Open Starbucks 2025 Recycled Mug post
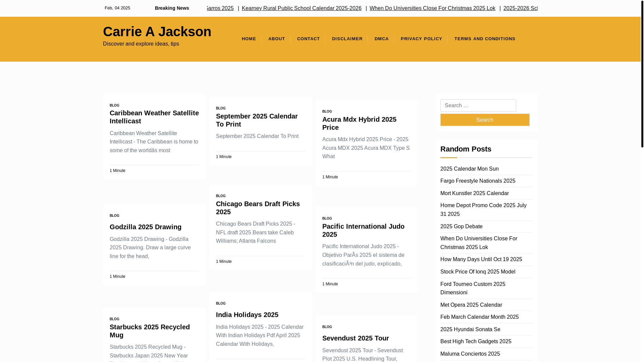Screen dimensions: 644x362 pyautogui.click(x=150, y=331)
